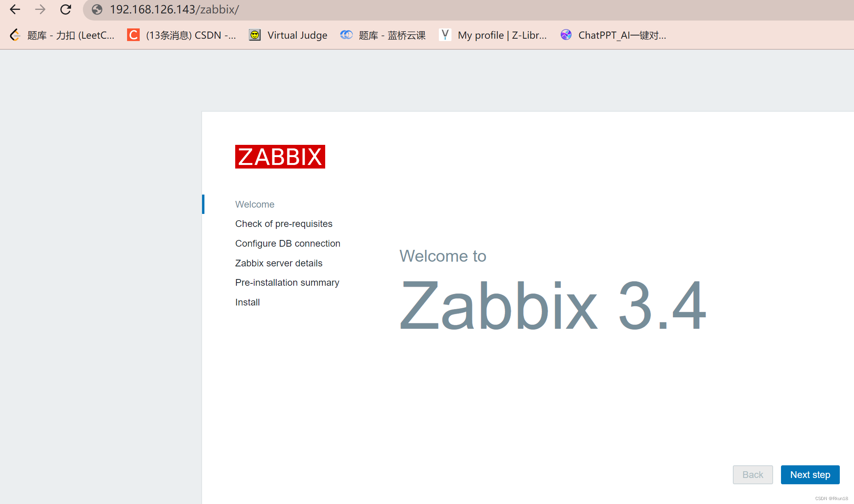The image size is (854, 504).
Task: Open the 蓝桥云课 bookmark icon
Action: click(x=346, y=35)
